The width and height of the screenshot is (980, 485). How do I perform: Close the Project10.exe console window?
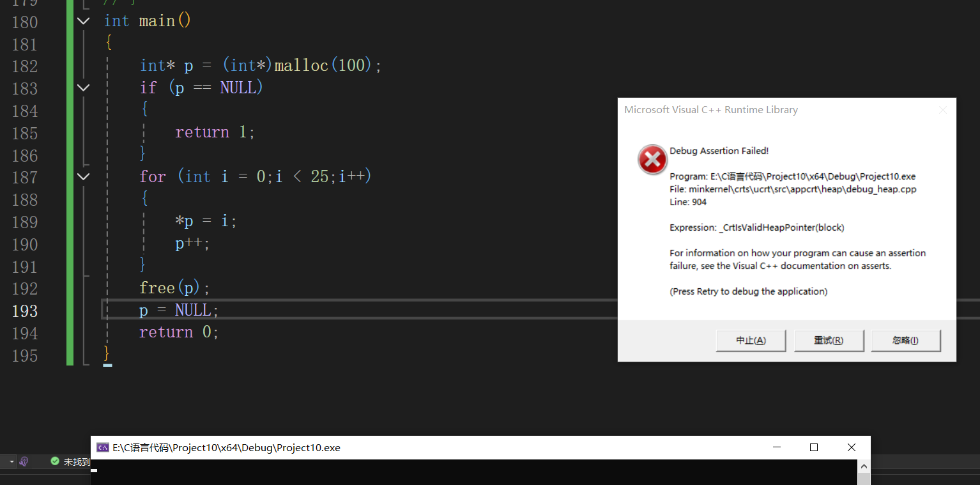[852, 447]
